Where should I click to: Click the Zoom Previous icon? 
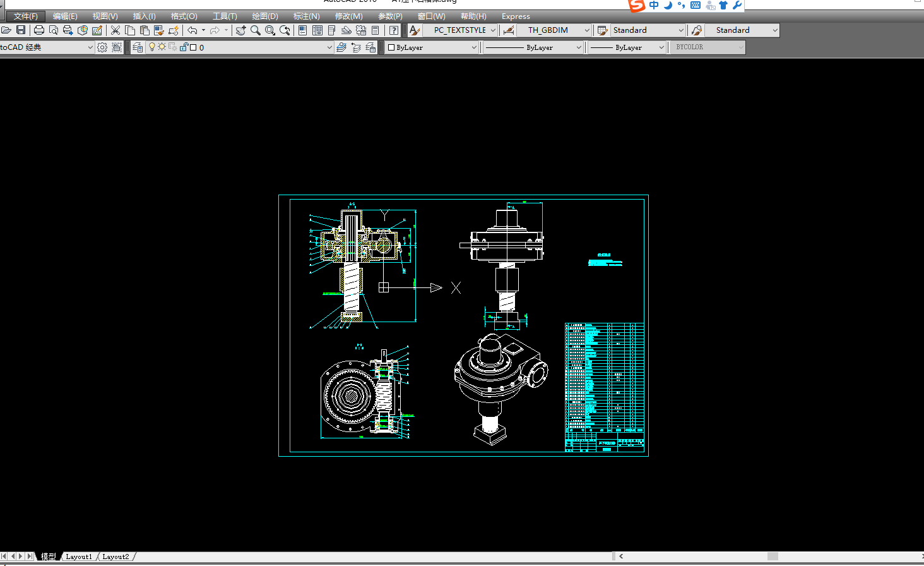pos(285,30)
